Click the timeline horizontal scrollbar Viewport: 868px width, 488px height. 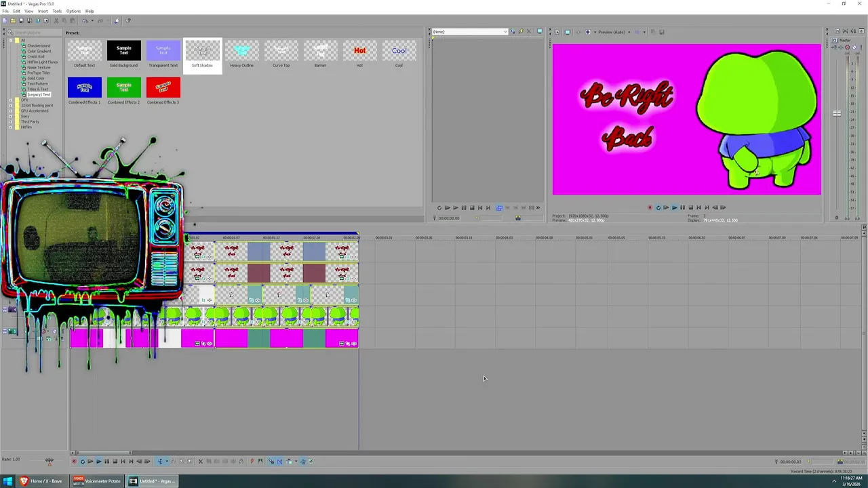[103, 453]
